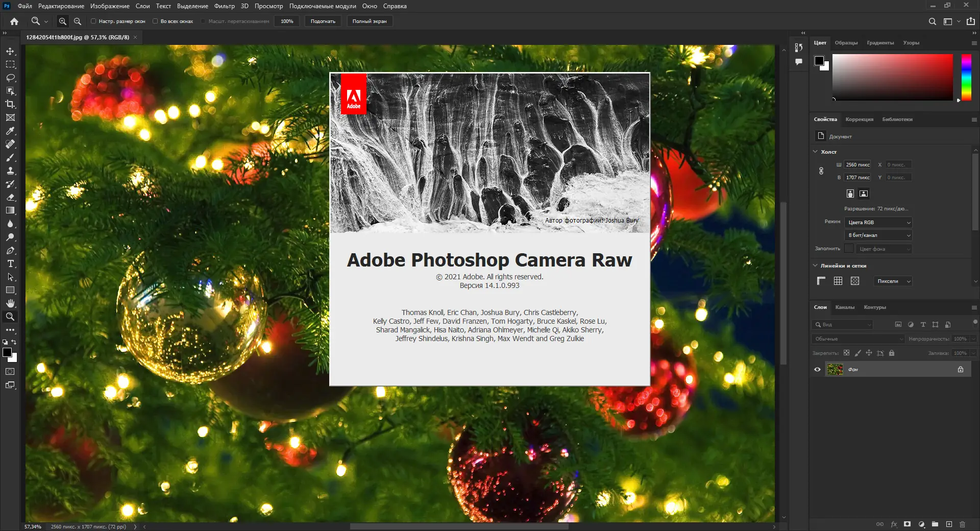Toggle Quick Mask mode

pos(10,372)
